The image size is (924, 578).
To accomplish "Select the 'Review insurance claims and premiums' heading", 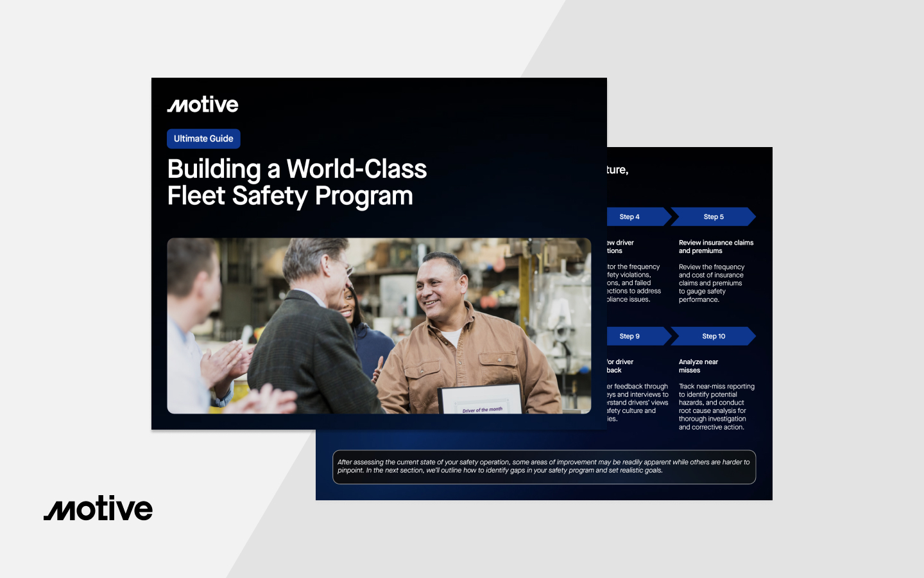I will click(716, 247).
